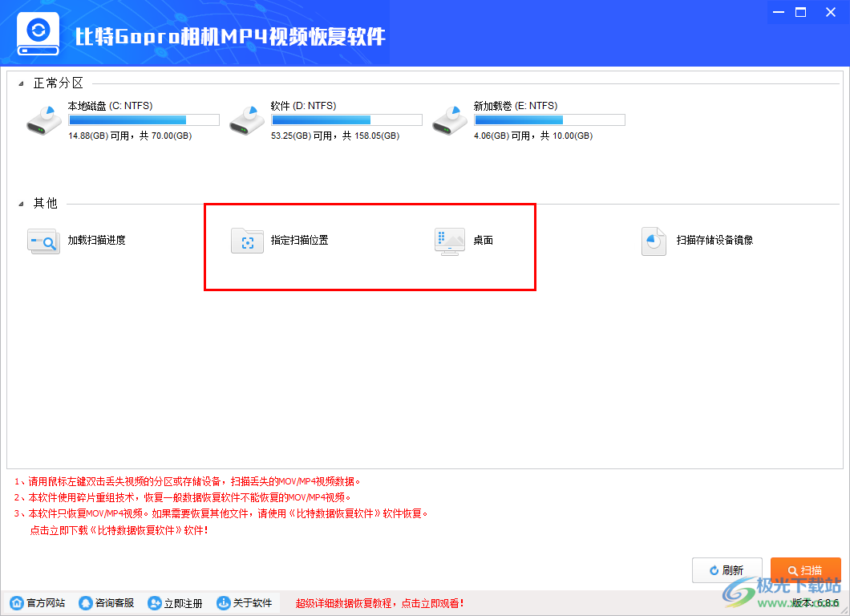Click the 立即注册 user icon
This screenshot has height=616, width=850.
pyautogui.click(x=155, y=603)
